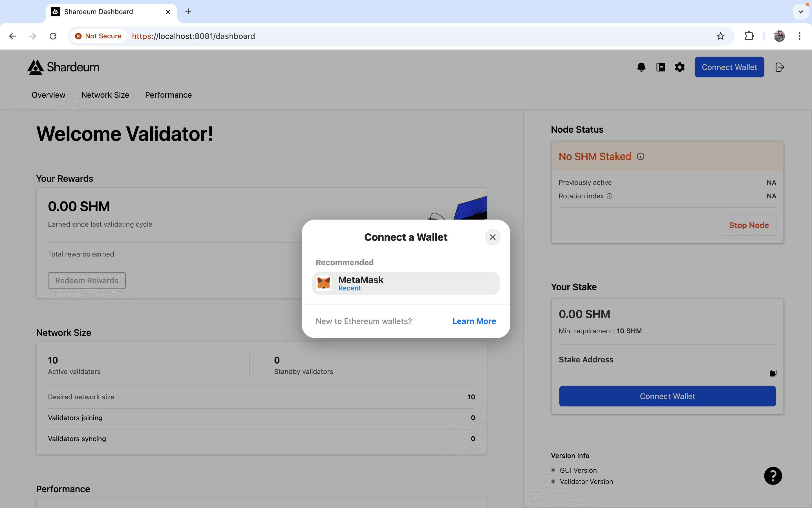The height and width of the screenshot is (508, 812).
Task: Click the Active validators count
Action: pos(53,360)
